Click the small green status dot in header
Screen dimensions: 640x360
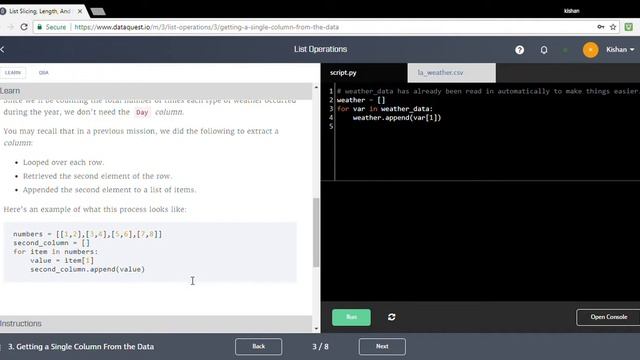tap(565, 50)
